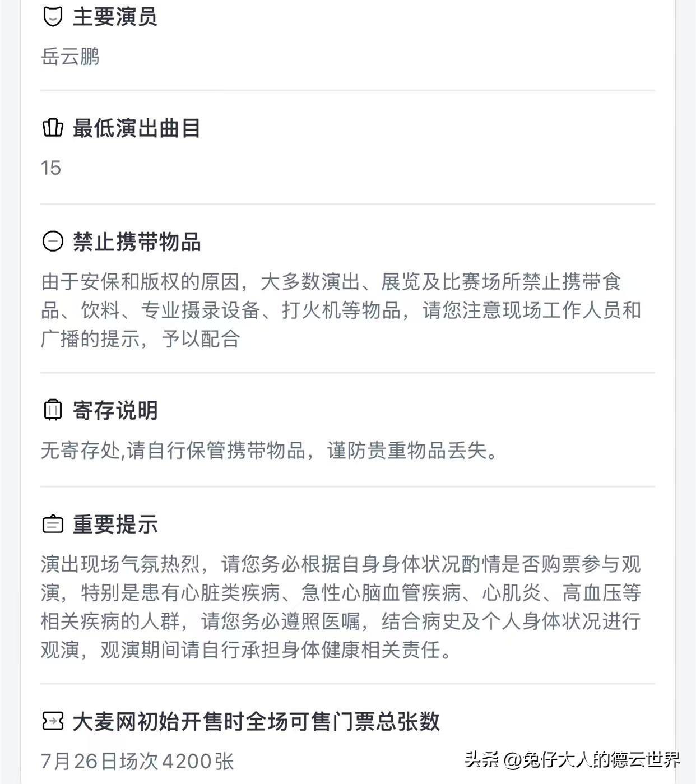Tap the performer name 岳云鹏
The height and width of the screenshot is (784, 696).
click(x=70, y=56)
